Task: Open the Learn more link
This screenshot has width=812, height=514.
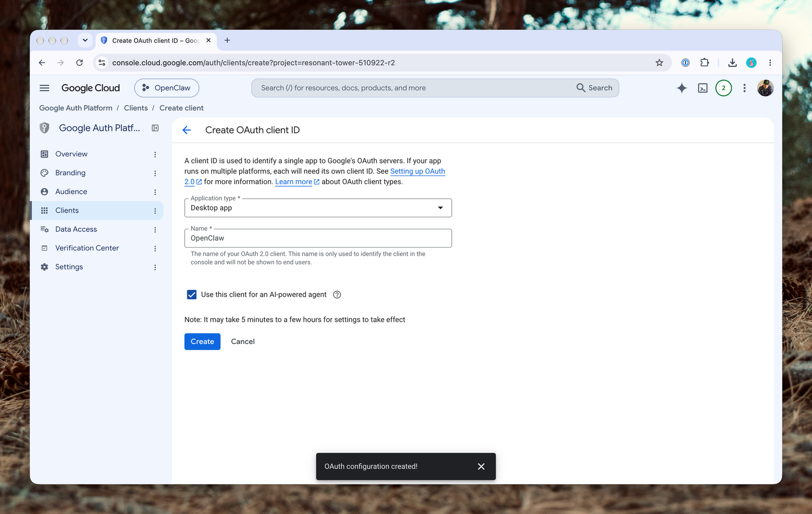Action: pyautogui.click(x=297, y=182)
